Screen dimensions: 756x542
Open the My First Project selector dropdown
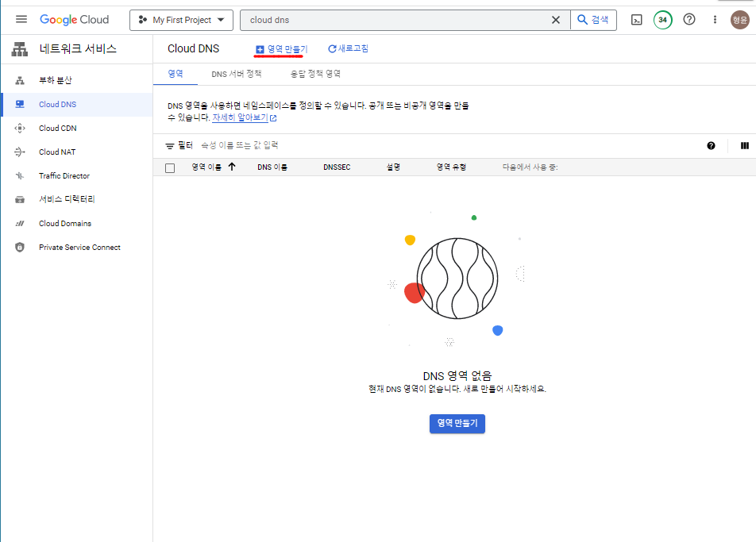(x=181, y=20)
